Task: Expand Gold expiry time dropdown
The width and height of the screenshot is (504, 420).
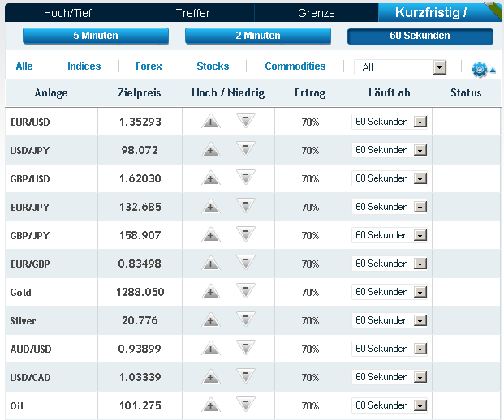Action: pos(390,292)
